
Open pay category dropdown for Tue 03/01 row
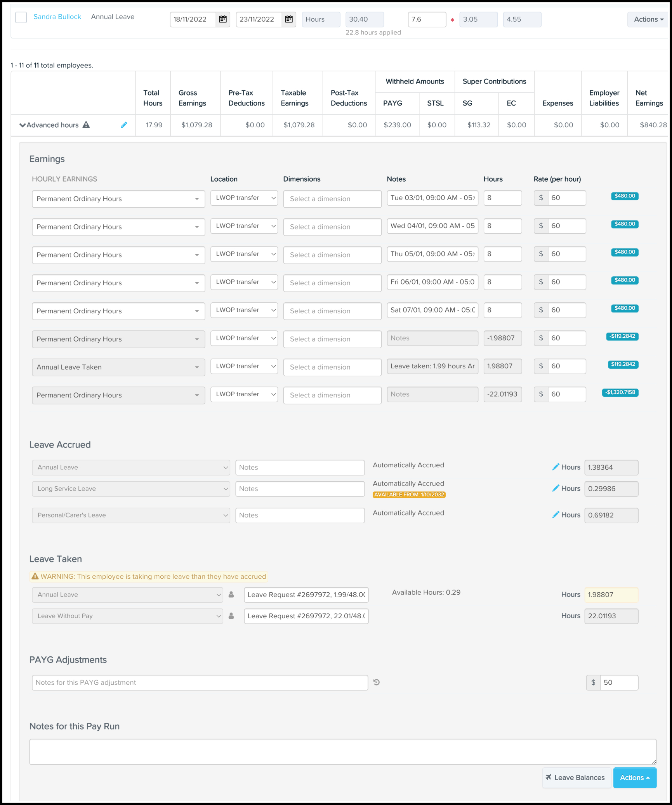click(118, 199)
